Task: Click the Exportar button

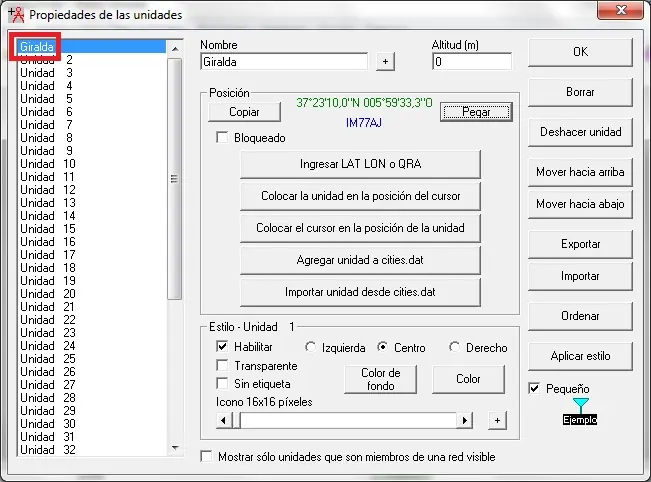Action: pos(580,244)
